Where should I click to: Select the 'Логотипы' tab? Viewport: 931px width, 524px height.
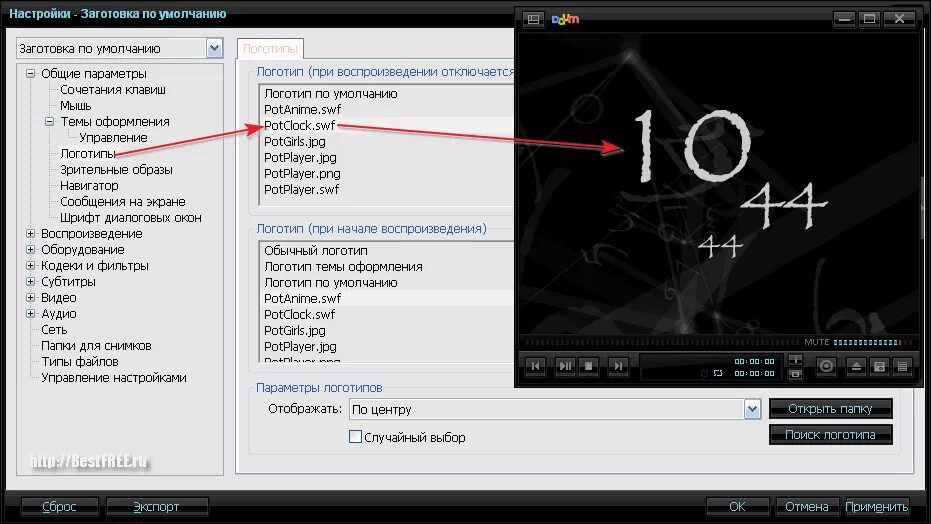270,49
